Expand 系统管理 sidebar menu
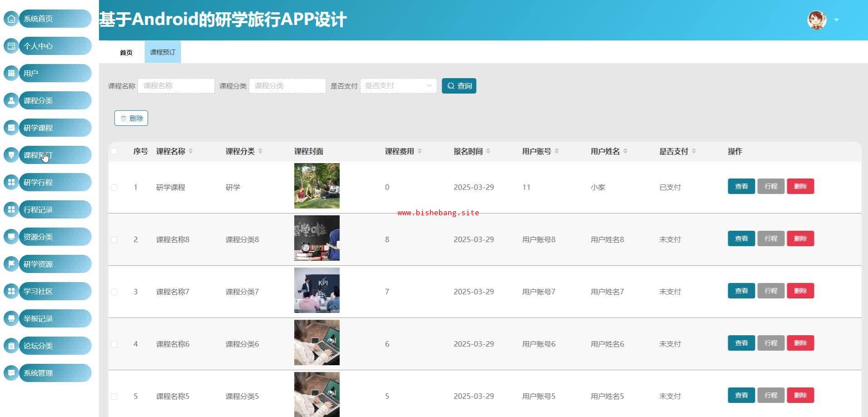 [x=55, y=373]
